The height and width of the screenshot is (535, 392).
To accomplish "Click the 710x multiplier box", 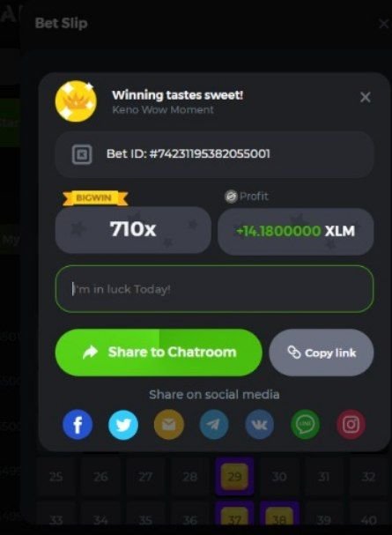I will (x=133, y=230).
